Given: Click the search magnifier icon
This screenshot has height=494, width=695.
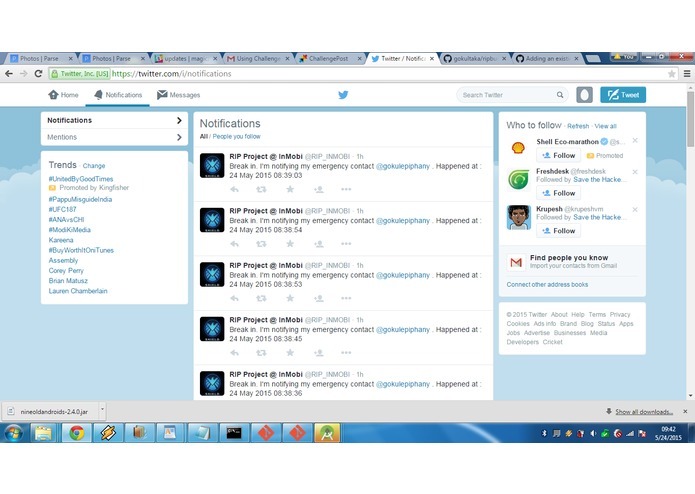Looking at the screenshot, I should click(x=560, y=95).
